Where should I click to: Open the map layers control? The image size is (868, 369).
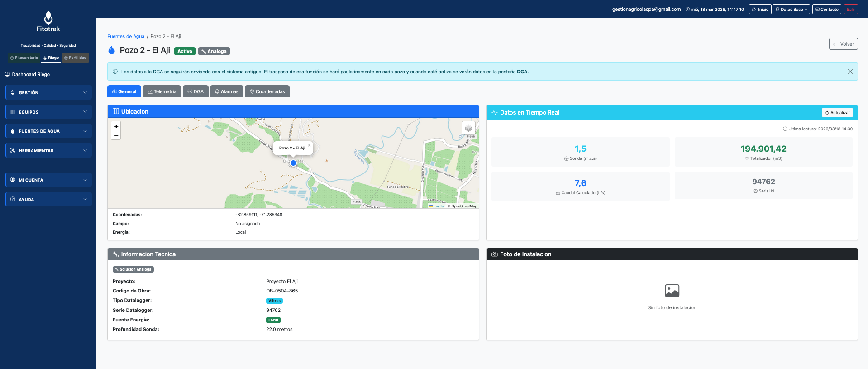coord(468,129)
